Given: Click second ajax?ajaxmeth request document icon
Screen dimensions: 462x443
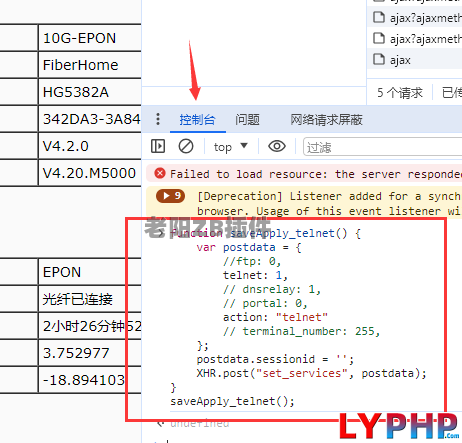Looking at the screenshot, I should pyautogui.click(x=379, y=38).
